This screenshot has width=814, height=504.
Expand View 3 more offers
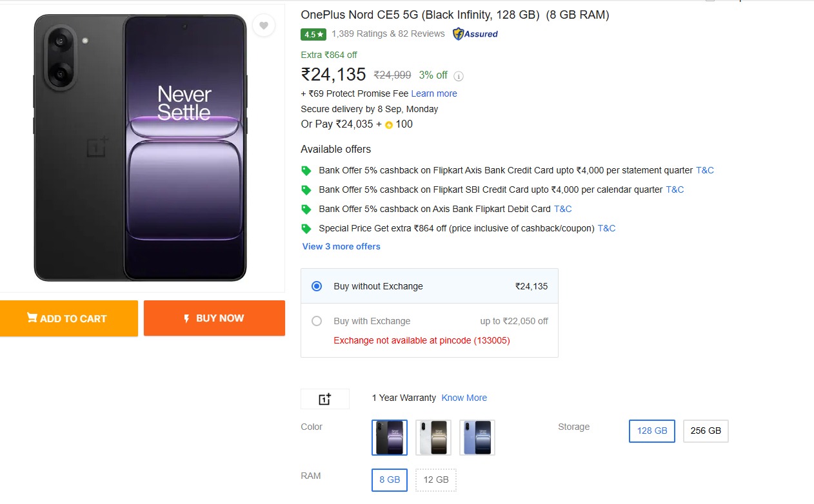[341, 246]
